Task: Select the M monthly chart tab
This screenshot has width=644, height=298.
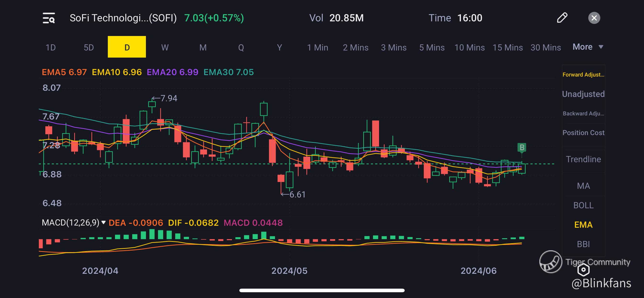Action: click(203, 47)
